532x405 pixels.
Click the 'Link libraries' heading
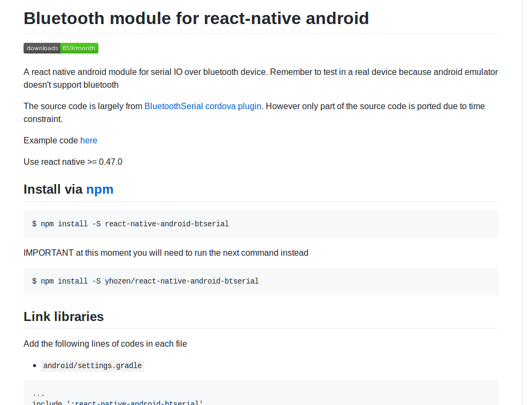64,317
